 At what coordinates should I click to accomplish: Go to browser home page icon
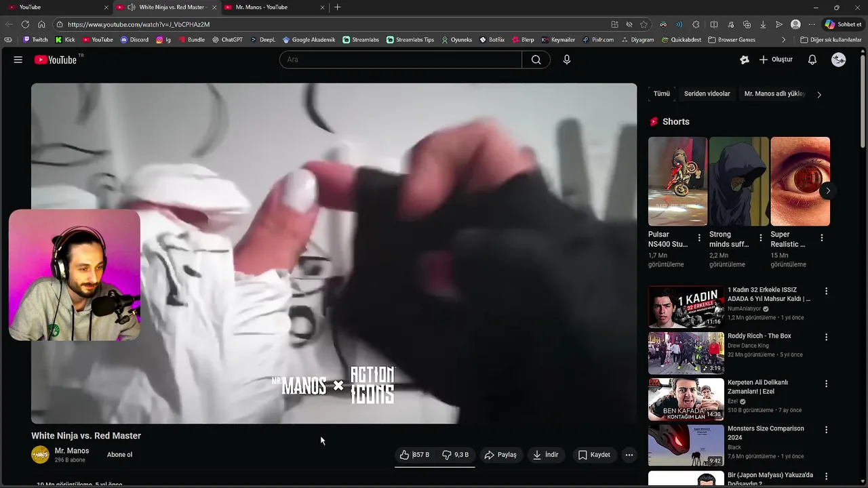coord(41,24)
